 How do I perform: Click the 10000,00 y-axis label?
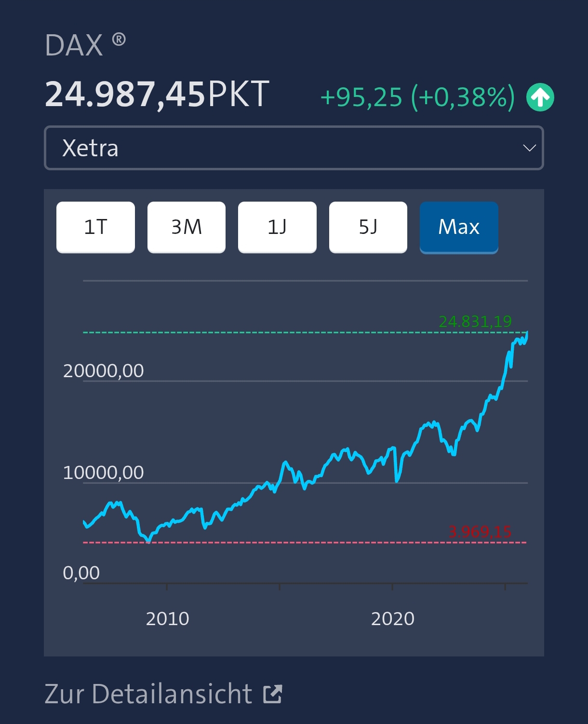click(103, 473)
